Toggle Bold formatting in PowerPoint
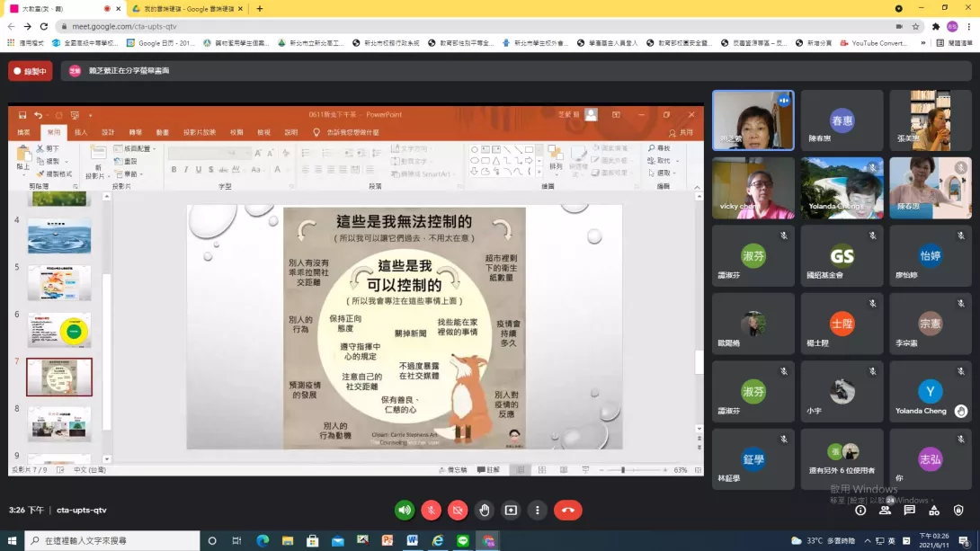Screen dimensions: 980x551 click(x=174, y=169)
